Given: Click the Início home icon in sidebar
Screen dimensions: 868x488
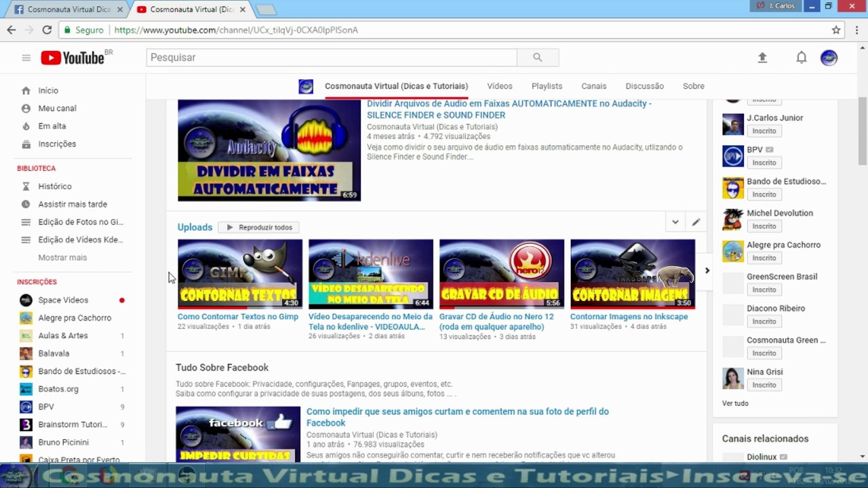Looking at the screenshot, I should tap(26, 90).
